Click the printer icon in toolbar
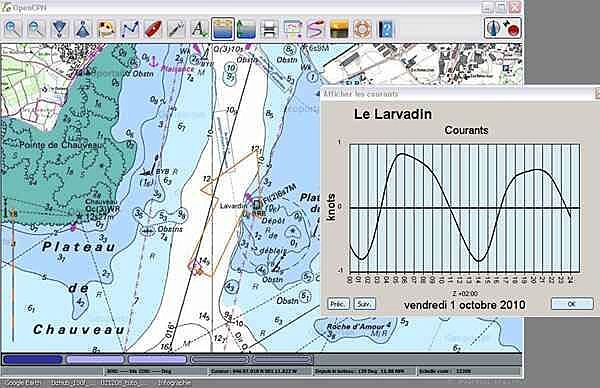This screenshot has width=600, height=388. click(x=269, y=29)
